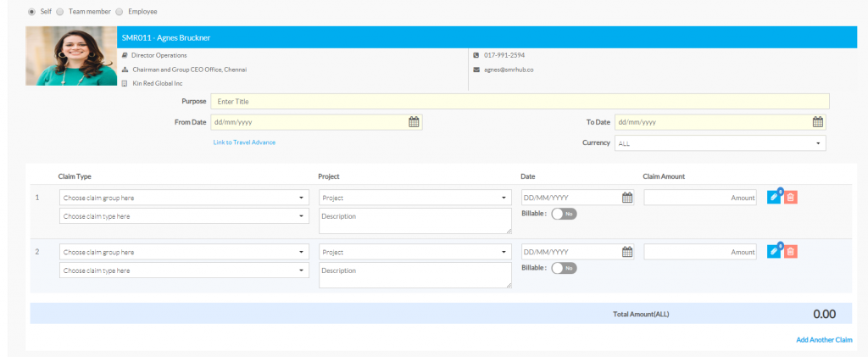The height and width of the screenshot is (357, 868).
Task: Delete claim row 2 with trash icon
Action: [x=791, y=252]
